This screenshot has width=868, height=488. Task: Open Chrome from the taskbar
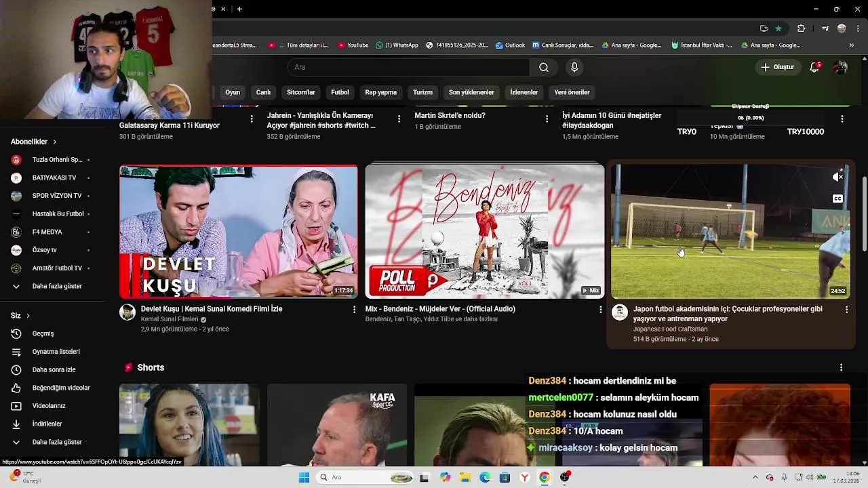[x=545, y=477]
